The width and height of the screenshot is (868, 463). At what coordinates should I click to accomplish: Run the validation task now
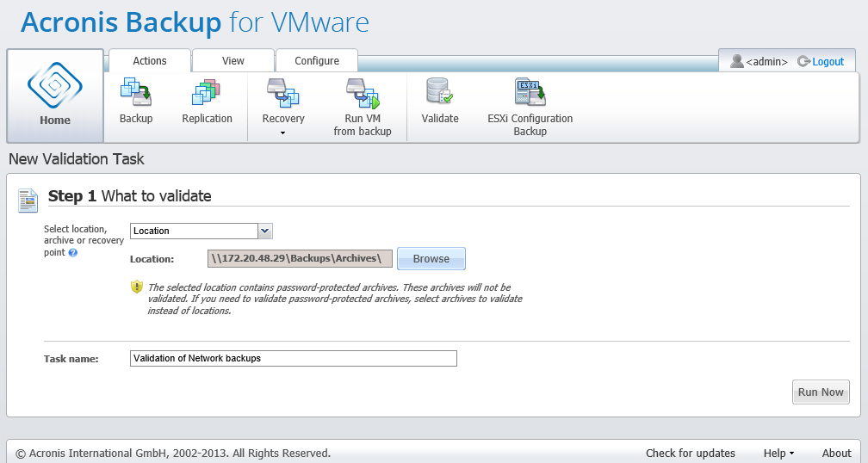(x=821, y=392)
